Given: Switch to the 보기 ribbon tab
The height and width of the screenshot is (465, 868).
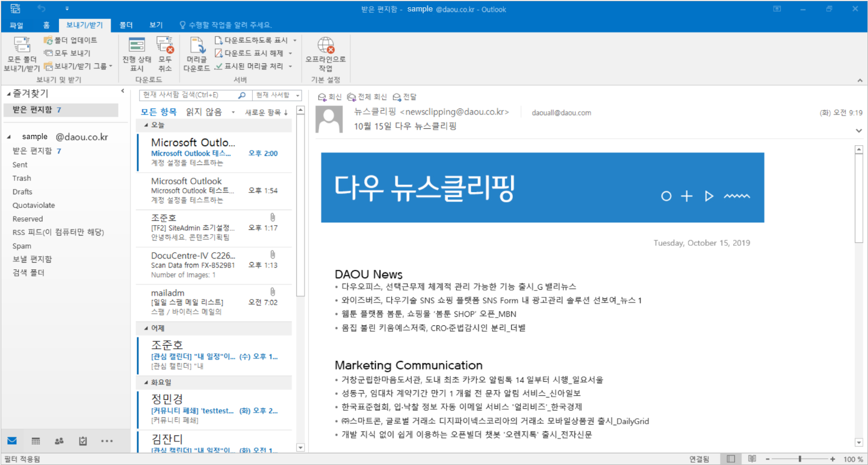Looking at the screenshot, I should [156, 25].
